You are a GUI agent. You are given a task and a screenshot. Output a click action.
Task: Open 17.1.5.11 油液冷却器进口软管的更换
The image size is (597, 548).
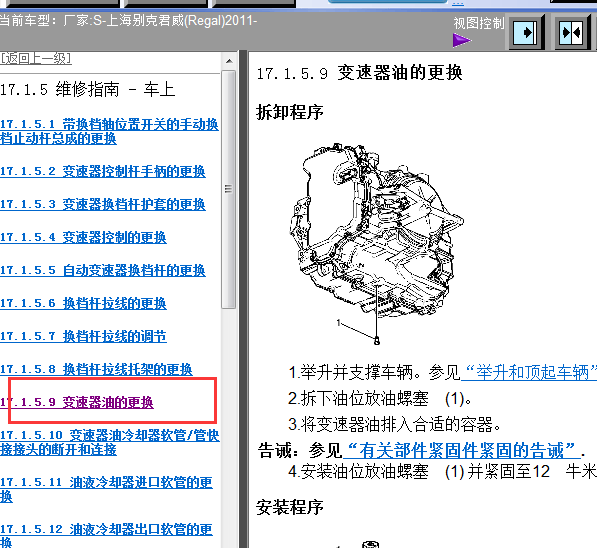click(x=106, y=489)
